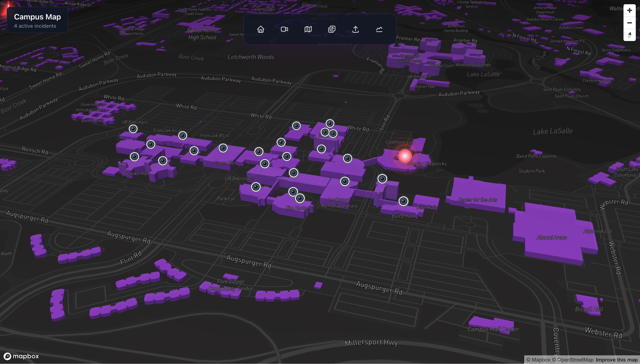
Task: Zoom out with the minus button
Action: (x=629, y=23)
